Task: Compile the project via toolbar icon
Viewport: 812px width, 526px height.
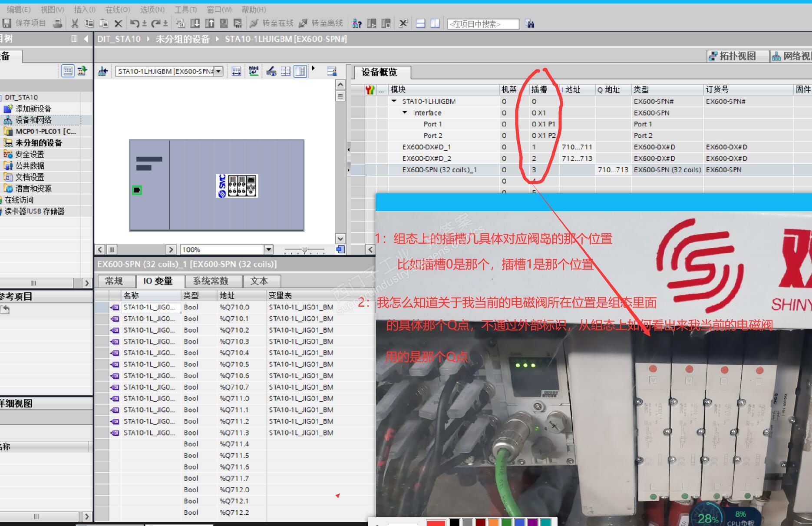Action: pyautogui.click(x=180, y=23)
